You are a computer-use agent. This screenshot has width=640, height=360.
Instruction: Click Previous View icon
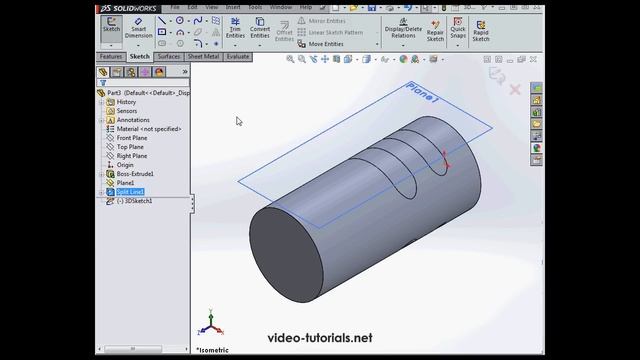[x=313, y=59]
